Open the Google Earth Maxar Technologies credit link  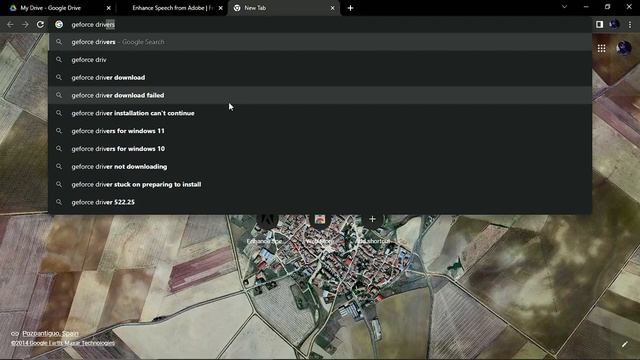[x=63, y=343]
